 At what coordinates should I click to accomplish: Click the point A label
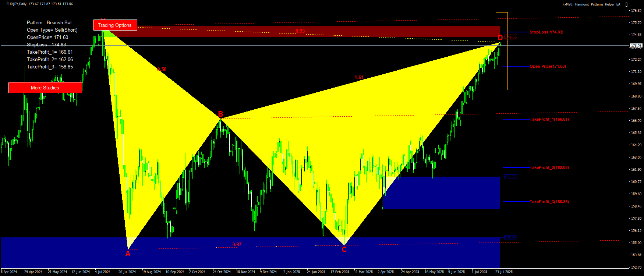pyautogui.click(x=128, y=253)
